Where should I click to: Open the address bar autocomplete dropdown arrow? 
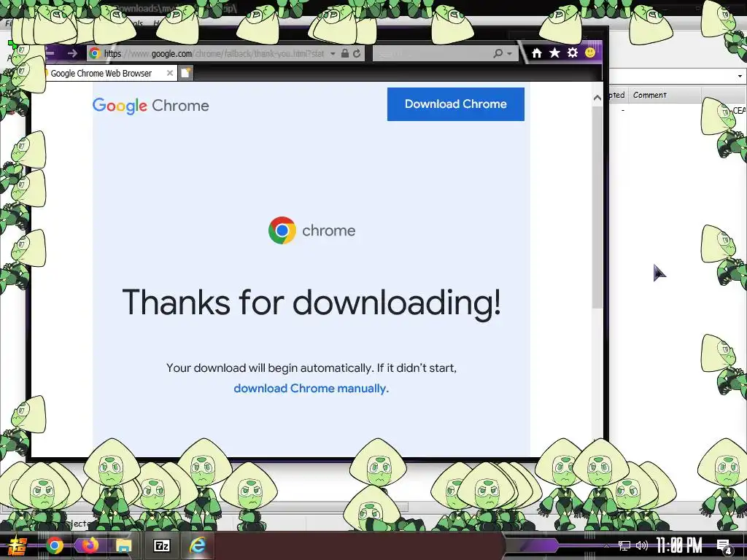click(x=333, y=54)
